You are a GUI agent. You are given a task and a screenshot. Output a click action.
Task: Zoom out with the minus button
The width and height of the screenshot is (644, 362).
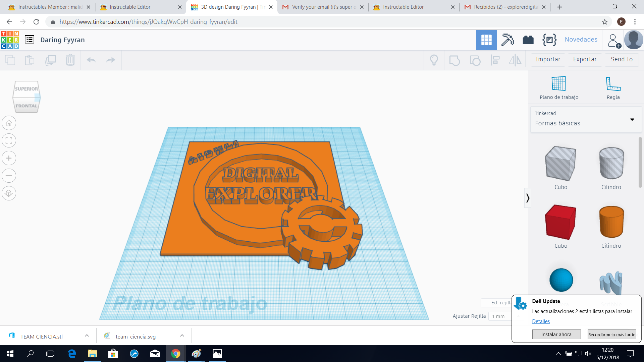coord(9,176)
